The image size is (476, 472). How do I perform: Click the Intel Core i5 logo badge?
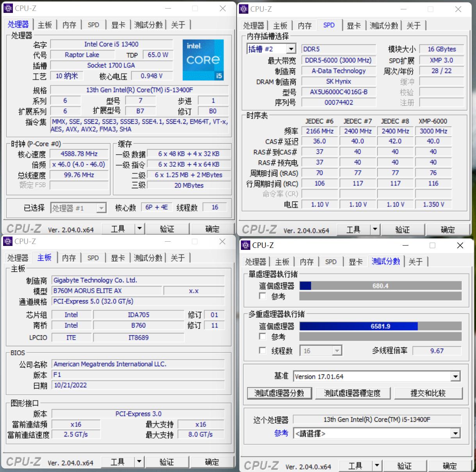click(203, 60)
